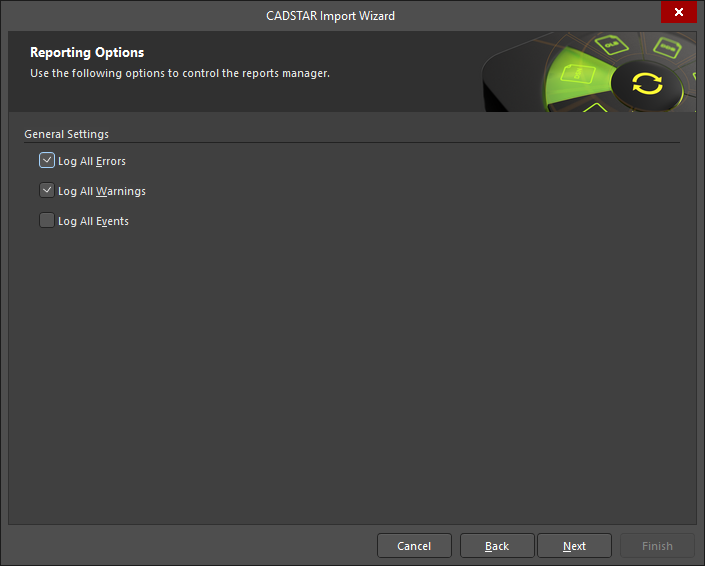The width and height of the screenshot is (705, 566).
Task: Enable the Log All Events checkbox
Action: click(47, 221)
